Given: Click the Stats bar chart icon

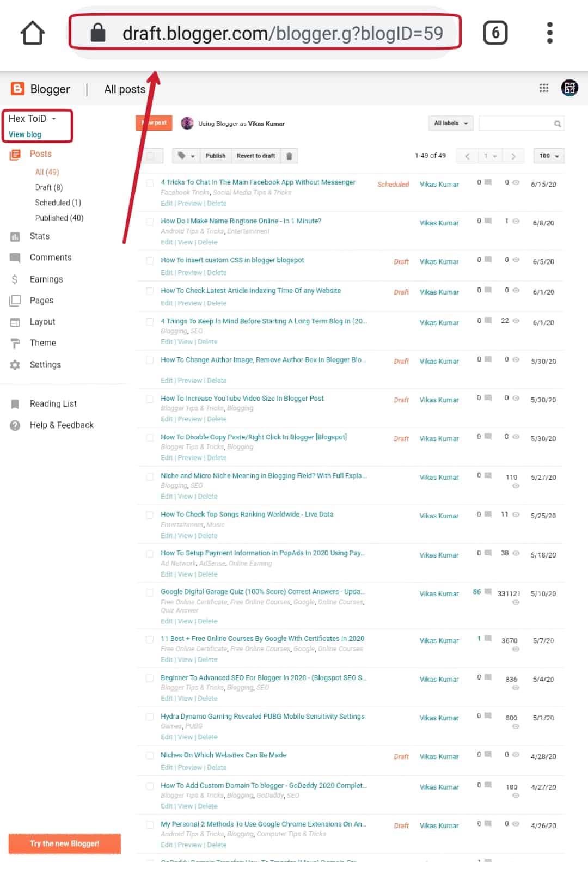Looking at the screenshot, I should pos(15,236).
